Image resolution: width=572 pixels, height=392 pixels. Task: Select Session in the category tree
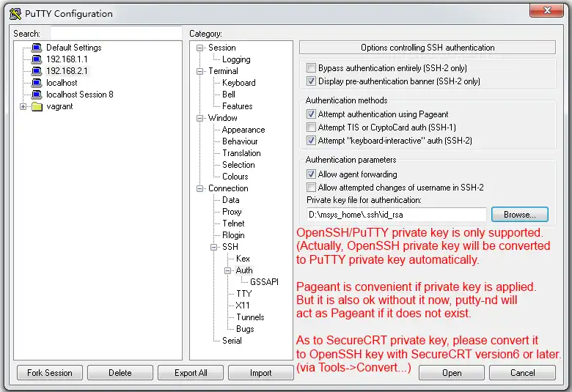tap(221, 48)
